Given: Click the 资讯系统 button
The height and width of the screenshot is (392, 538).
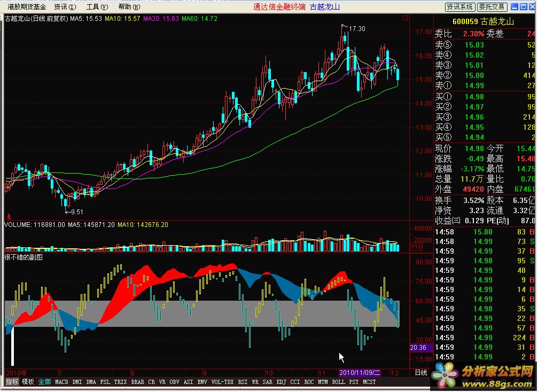Looking at the screenshot, I should click(460, 7).
